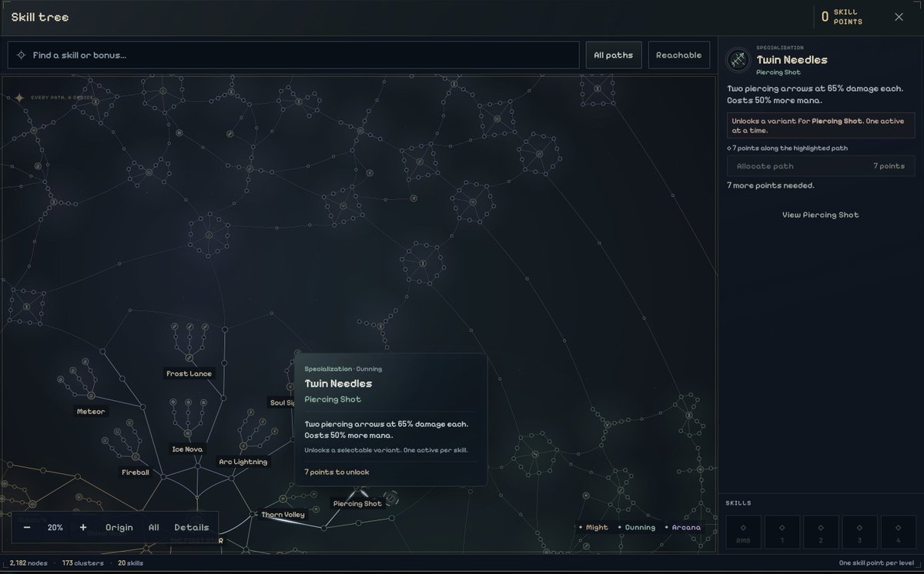Select the RMB skill slot

[743, 532]
